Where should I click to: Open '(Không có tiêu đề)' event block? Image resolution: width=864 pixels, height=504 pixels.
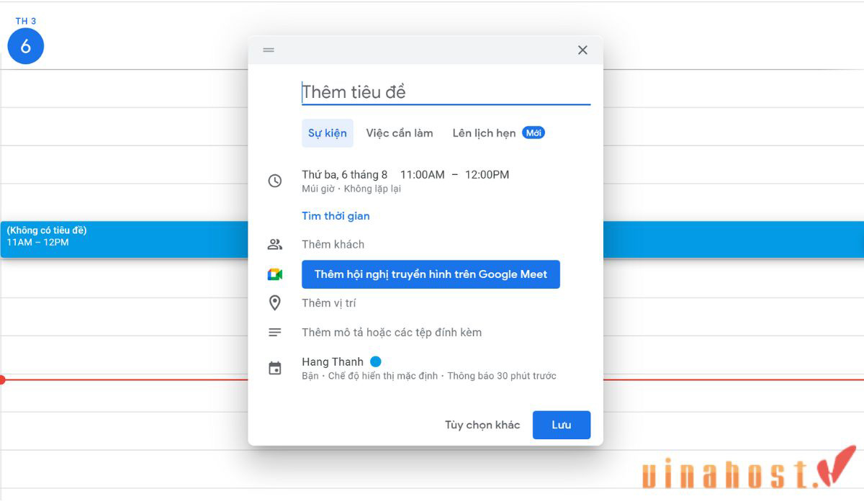[x=124, y=240]
